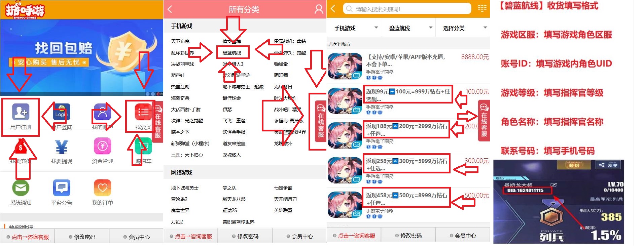Open product 返现188元 200元=2999万钻石
The height and width of the screenshot is (249, 644).
click(x=407, y=129)
